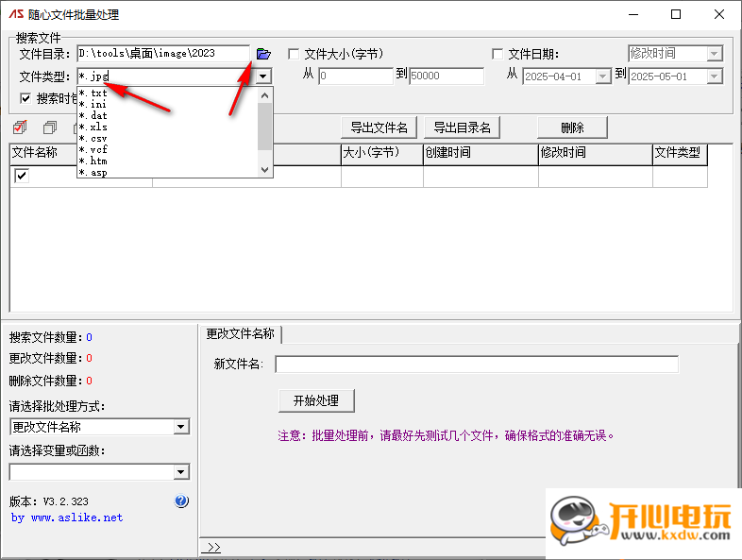
Task: Select *.ini from file type list
Action: 168,105
